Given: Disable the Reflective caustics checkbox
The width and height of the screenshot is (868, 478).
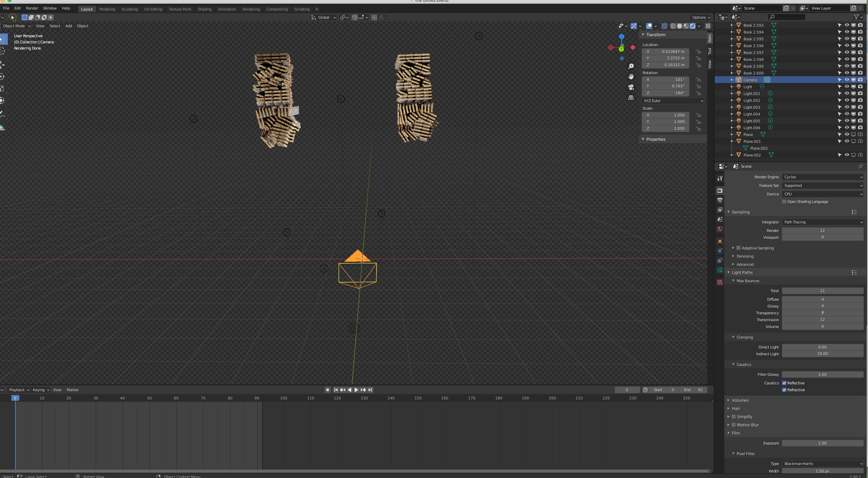Looking at the screenshot, I should coord(784,383).
